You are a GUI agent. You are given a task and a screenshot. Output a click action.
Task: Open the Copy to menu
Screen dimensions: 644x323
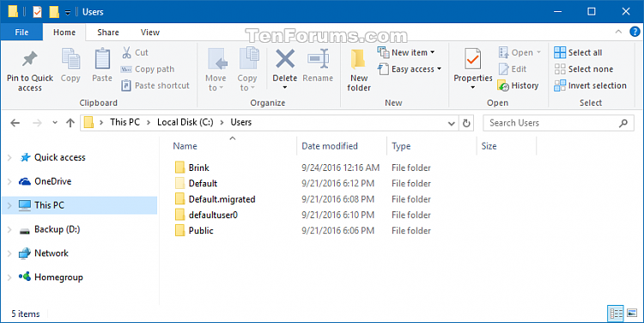(x=247, y=70)
